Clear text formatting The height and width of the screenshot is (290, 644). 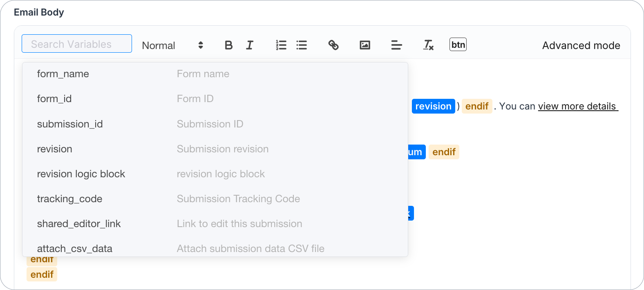tap(428, 45)
